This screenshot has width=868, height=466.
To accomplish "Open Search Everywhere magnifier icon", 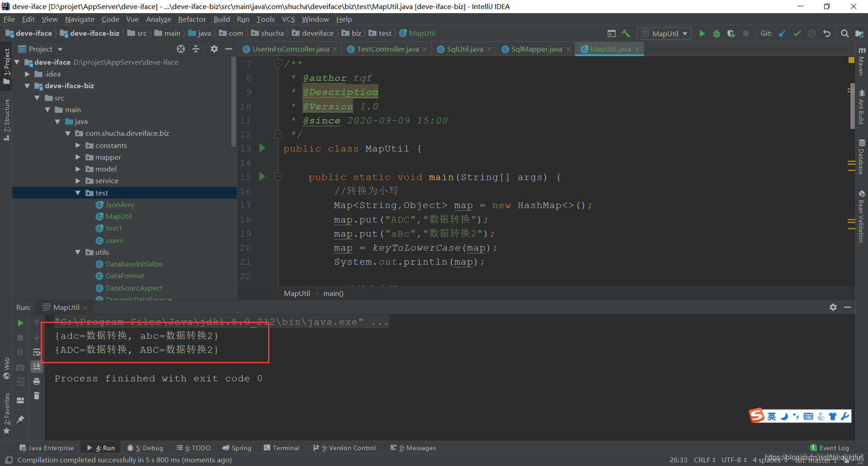I will coord(844,33).
